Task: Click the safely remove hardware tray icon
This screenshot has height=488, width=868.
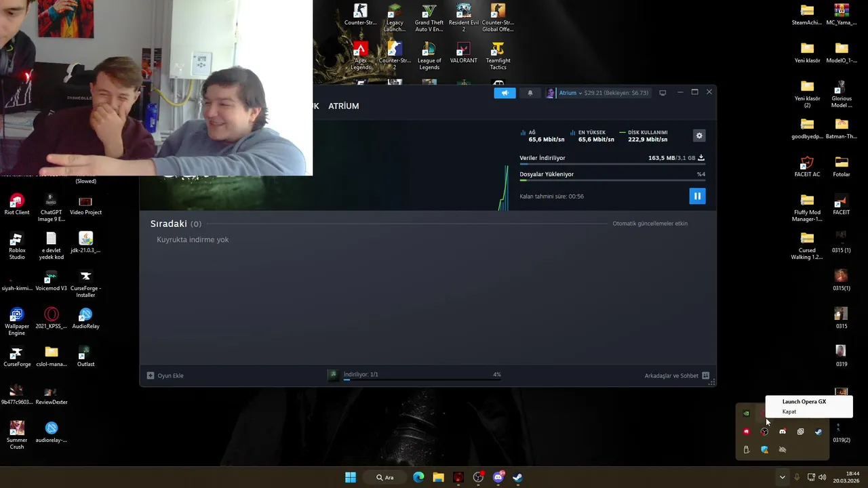Action: 746,449
